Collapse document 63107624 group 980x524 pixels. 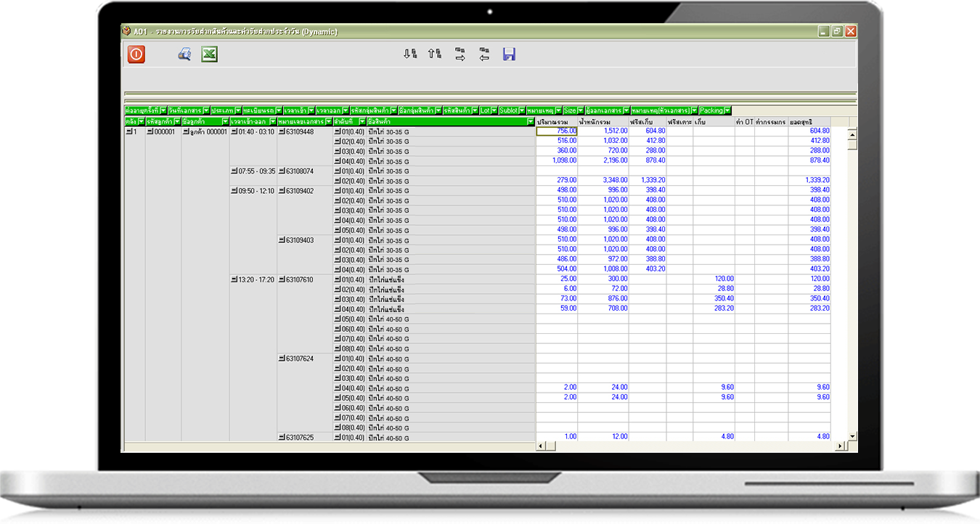282,359
